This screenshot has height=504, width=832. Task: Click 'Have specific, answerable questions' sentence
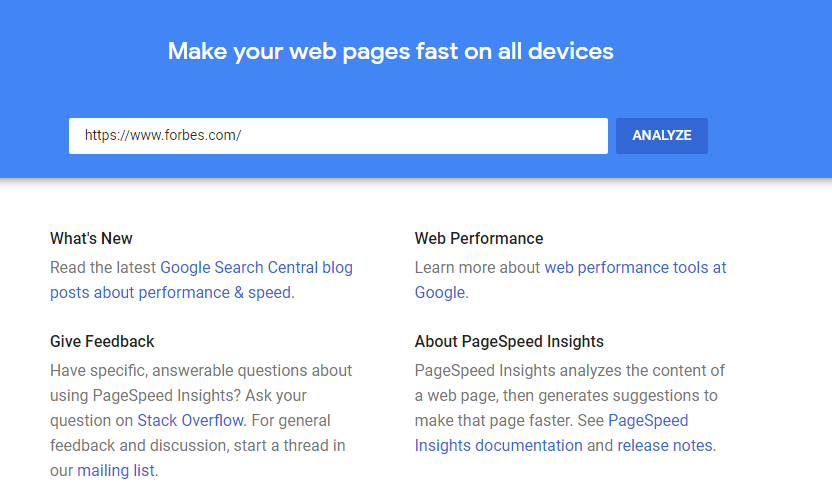click(200, 370)
